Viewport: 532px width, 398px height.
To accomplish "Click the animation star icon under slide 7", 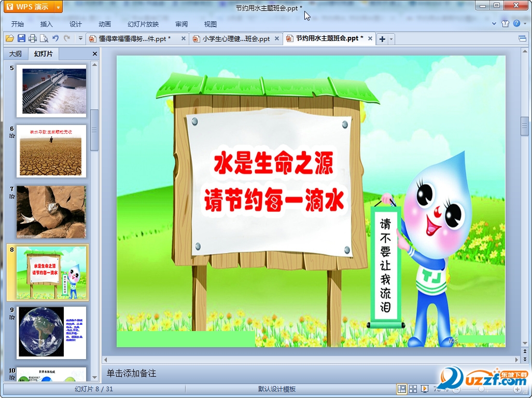I will [x=12, y=196].
